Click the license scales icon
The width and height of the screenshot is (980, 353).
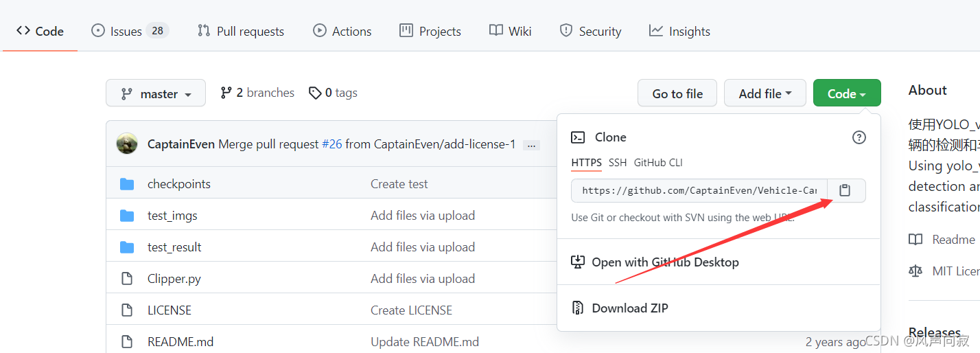coord(915,271)
